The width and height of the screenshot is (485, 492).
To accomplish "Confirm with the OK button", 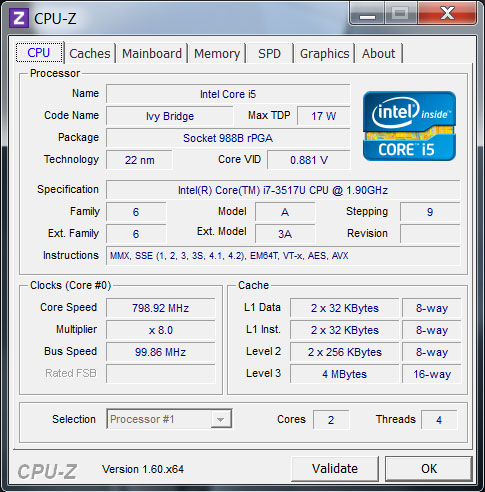I will pos(429,469).
